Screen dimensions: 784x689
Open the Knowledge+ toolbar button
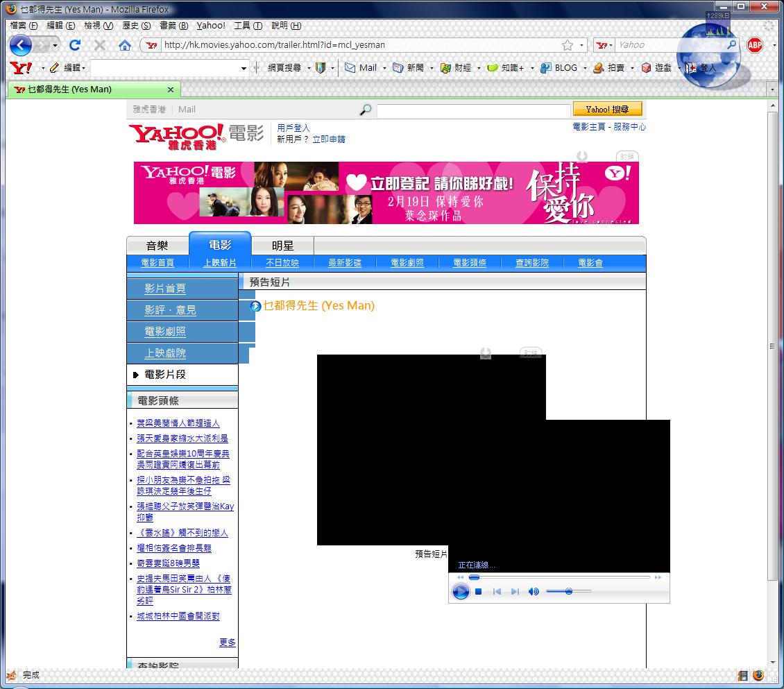[505, 67]
